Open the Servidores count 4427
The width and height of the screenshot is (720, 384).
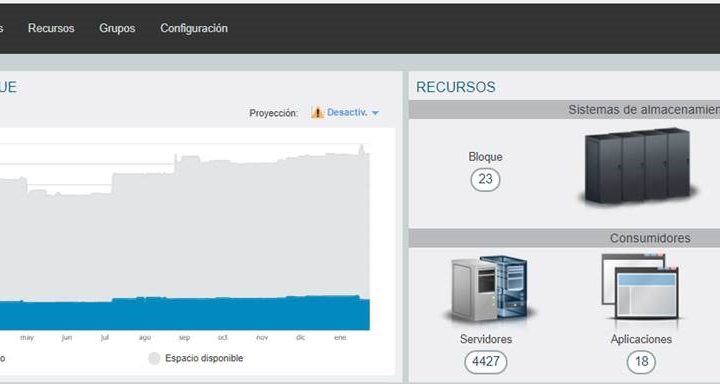pos(486,362)
